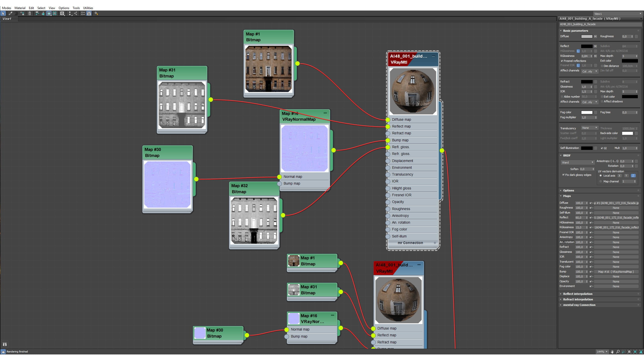Select the Map channel radio button
Viewport: 644px width, 362px height.
[601, 181]
